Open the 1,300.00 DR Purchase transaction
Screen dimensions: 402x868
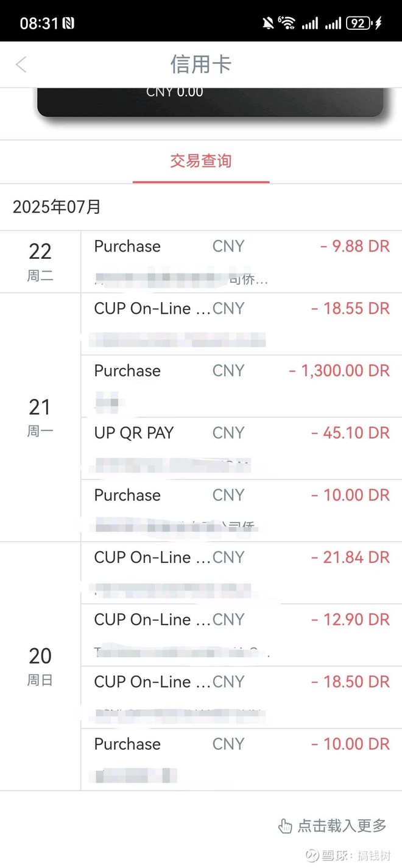(x=241, y=386)
